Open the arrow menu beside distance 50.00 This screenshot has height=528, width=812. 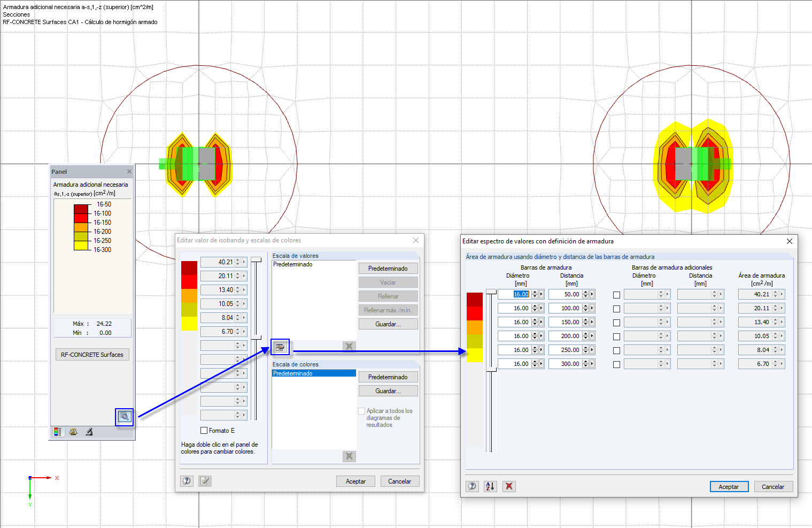(x=592, y=294)
